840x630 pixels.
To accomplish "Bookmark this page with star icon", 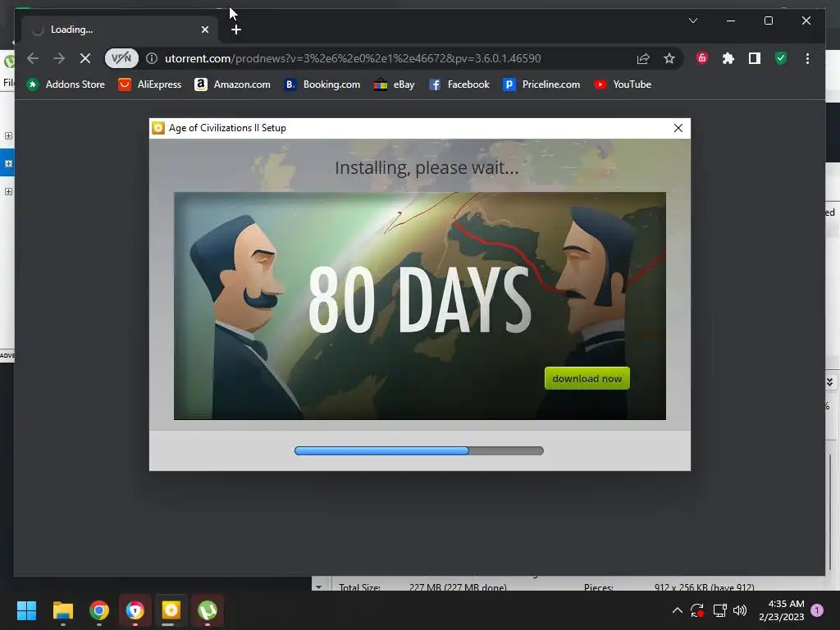I will click(669, 58).
